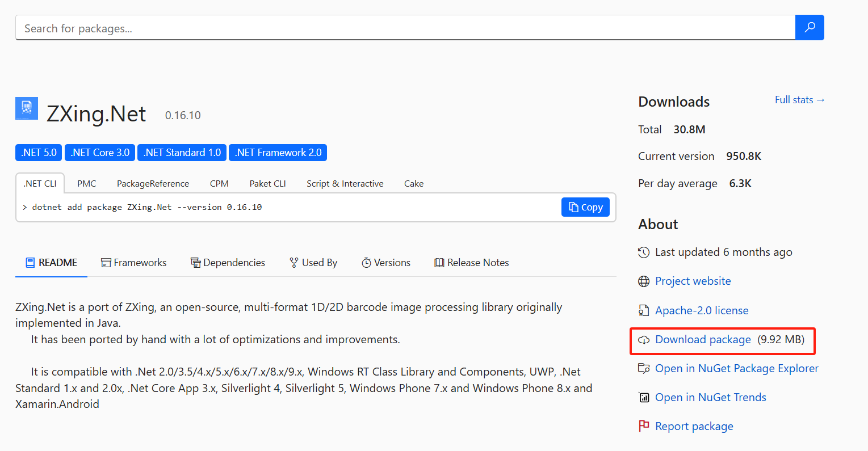Open in NuGet Package Explorer link
This screenshot has width=868, height=451.
(737, 368)
